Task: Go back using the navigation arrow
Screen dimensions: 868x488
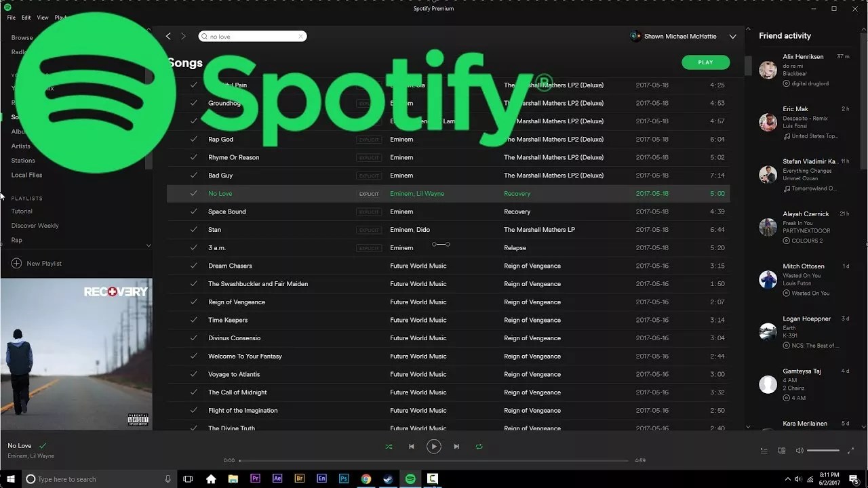Action: tap(168, 36)
